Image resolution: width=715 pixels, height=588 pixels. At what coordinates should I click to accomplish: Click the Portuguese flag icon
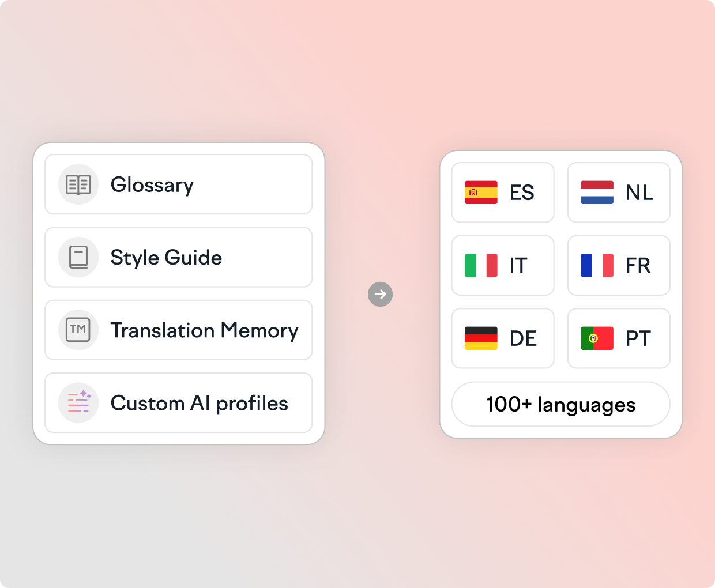[x=597, y=338]
